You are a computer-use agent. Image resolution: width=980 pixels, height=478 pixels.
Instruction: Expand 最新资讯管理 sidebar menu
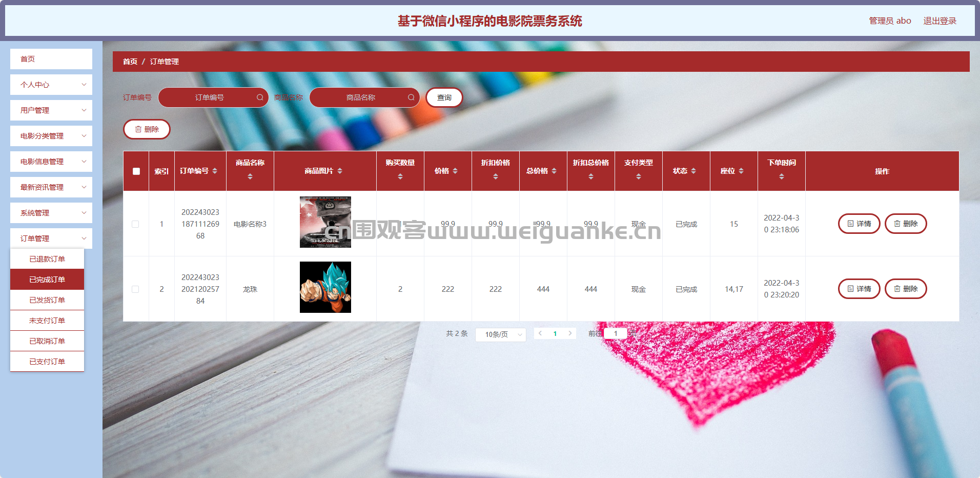tap(51, 187)
